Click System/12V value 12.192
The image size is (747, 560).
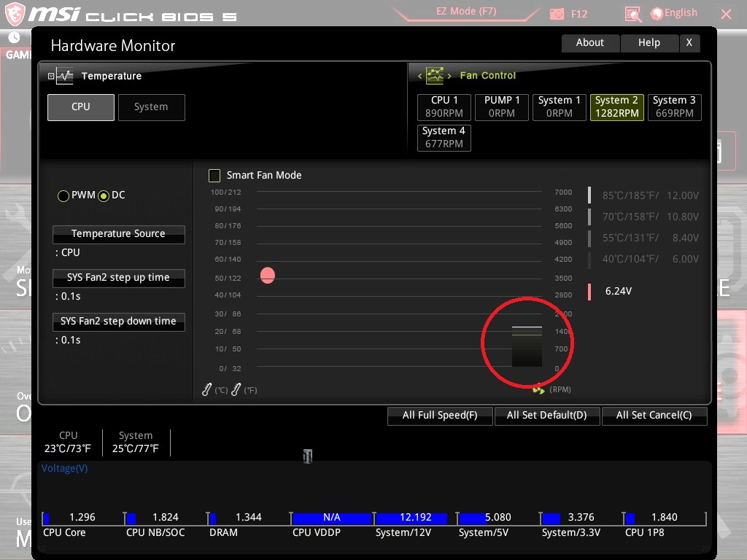415,518
